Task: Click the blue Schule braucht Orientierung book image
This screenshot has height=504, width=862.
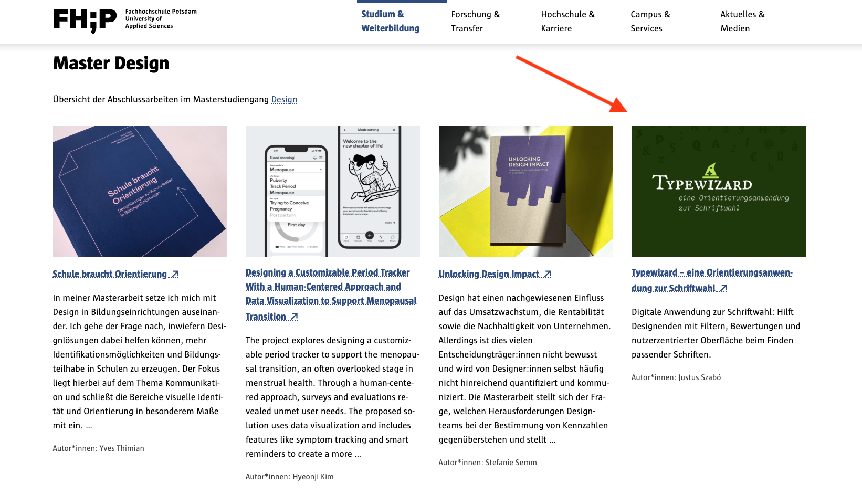Action: coord(140,191)
